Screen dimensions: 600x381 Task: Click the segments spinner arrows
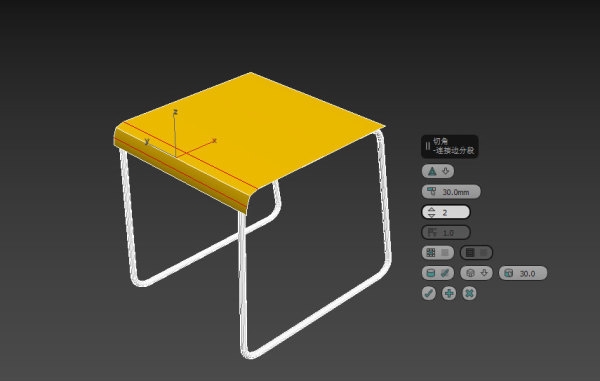(x=432, y=212)
